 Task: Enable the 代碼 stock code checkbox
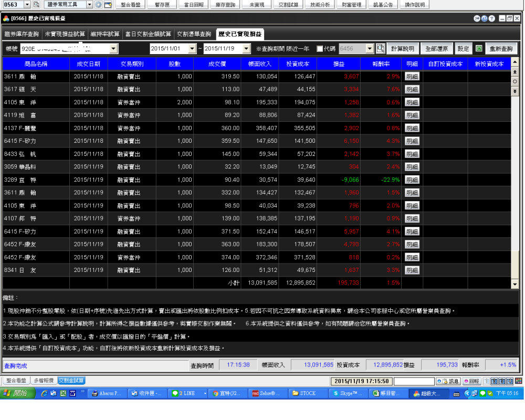320,49
